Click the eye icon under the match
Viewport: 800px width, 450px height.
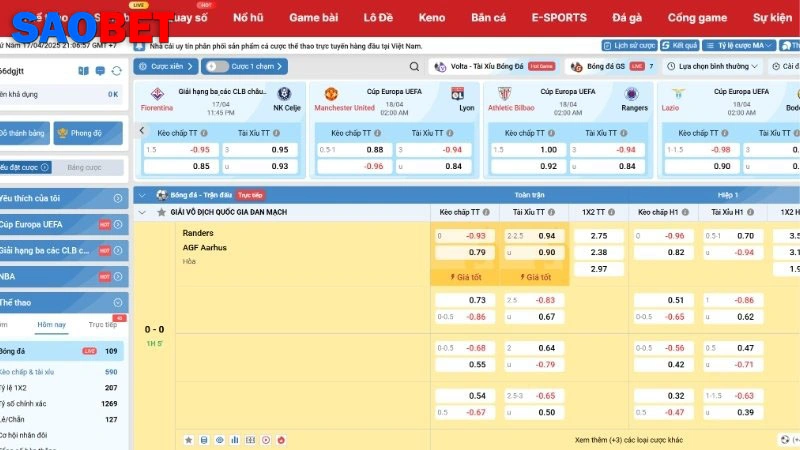(219, 440)
